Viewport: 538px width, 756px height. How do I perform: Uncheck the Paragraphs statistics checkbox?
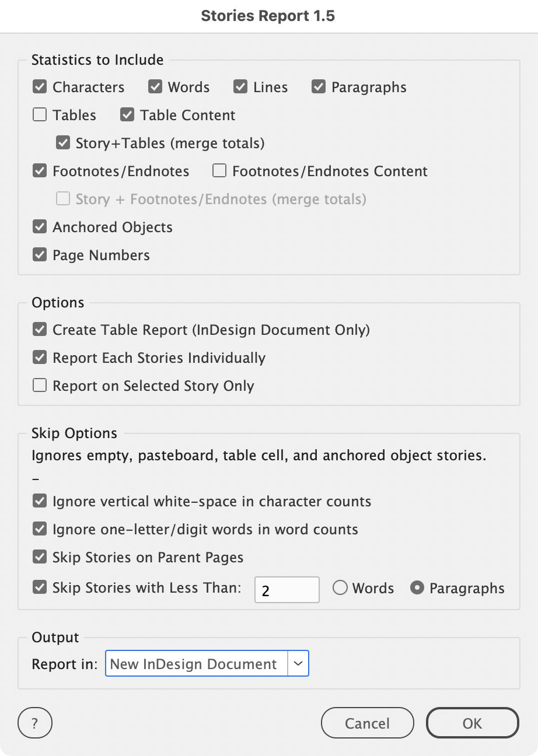(319, 87)
